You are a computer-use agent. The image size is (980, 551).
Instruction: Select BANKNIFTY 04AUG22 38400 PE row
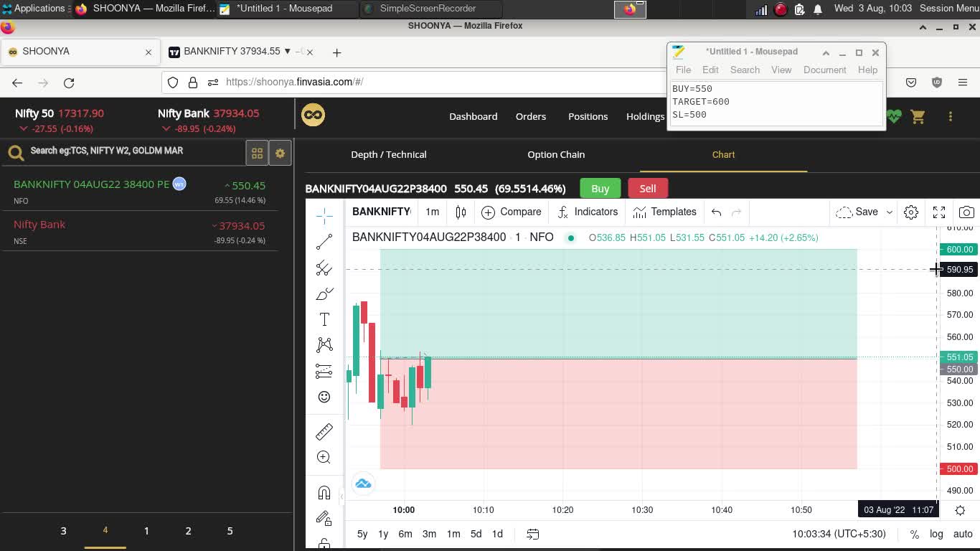(x=140, y=191)
